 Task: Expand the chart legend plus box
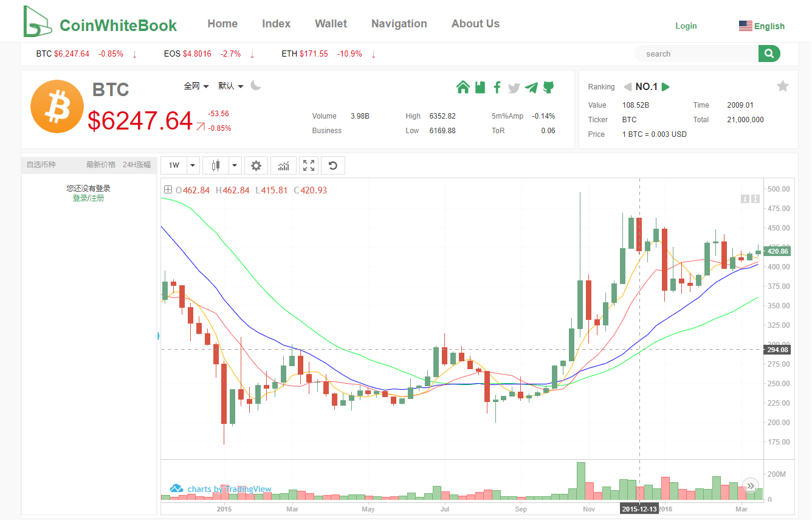(x=168, y=190)
